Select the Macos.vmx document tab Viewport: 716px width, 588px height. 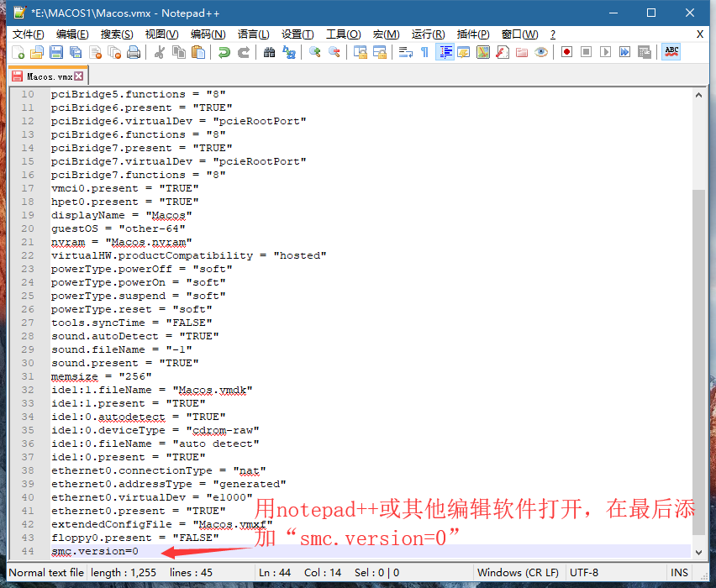[x=42, y=76]
